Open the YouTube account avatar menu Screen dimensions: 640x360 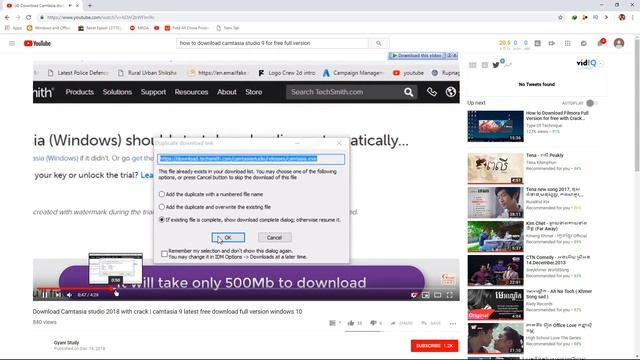(x=619, y=43)
